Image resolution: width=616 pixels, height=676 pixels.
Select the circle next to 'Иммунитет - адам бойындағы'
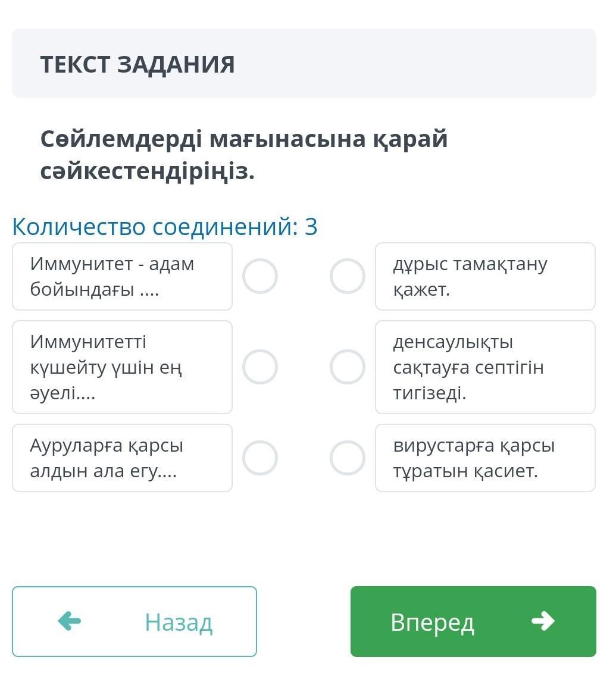coord(259,276)
